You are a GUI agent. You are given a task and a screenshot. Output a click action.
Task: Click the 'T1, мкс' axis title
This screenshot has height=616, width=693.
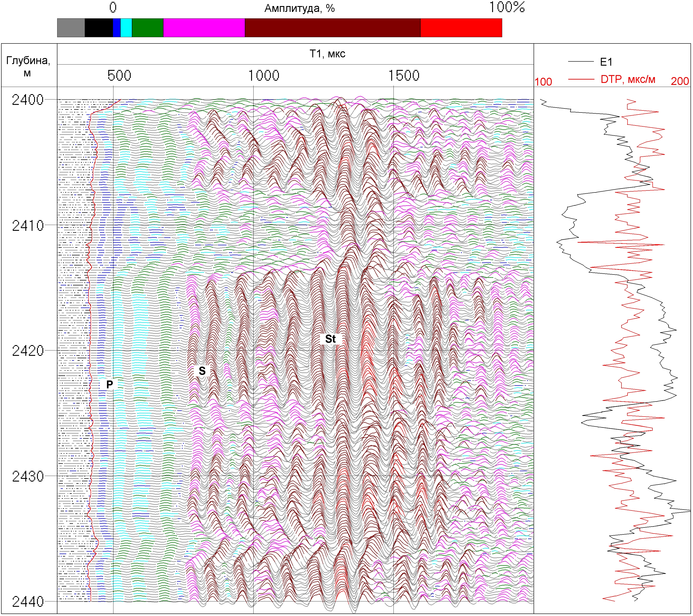click(x=327, y=54)
